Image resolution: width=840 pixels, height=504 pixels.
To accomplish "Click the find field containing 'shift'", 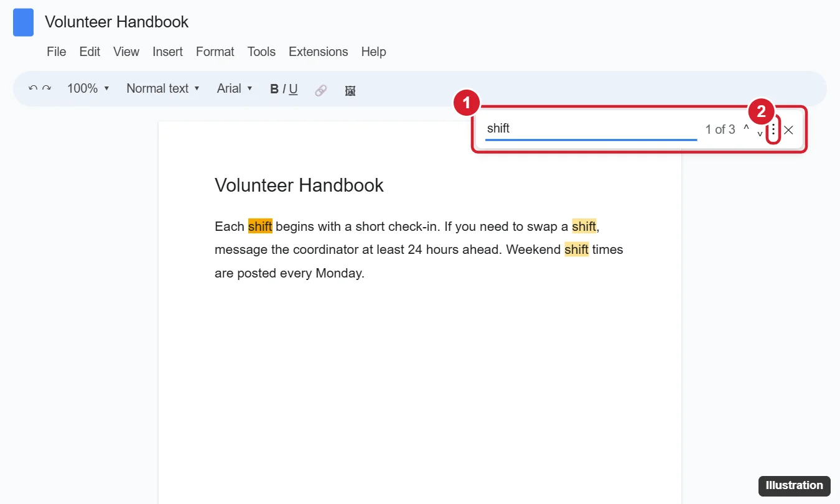I will tap(591, 129).
